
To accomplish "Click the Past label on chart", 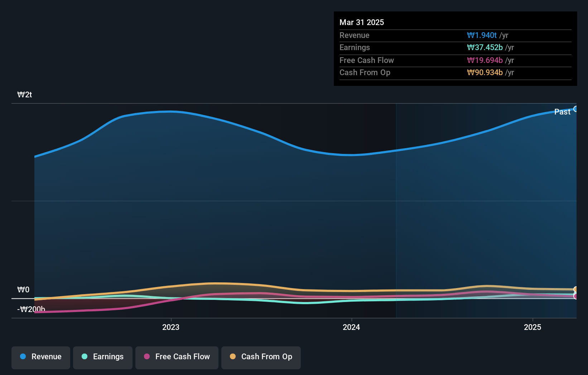I will (562, 112).
